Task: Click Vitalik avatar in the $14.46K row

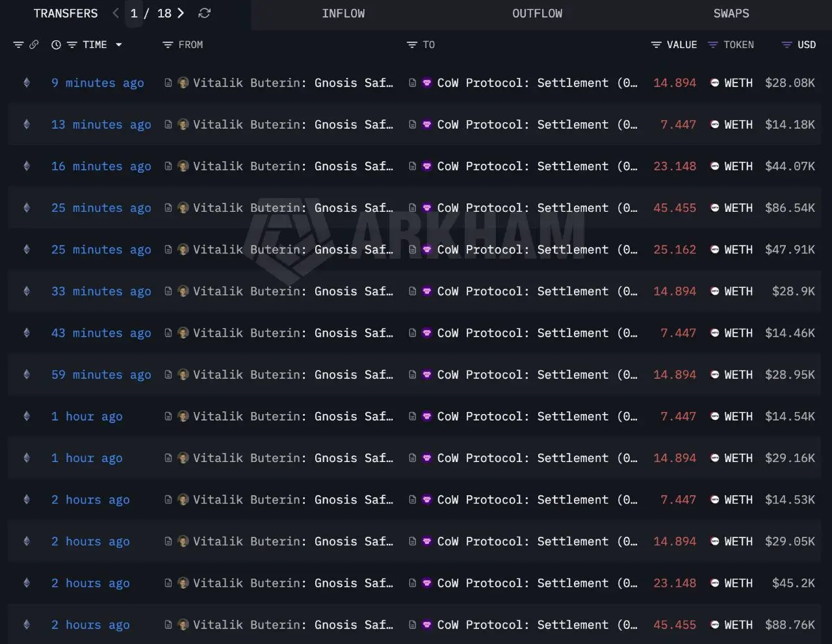Action: [x=183, y=333]
